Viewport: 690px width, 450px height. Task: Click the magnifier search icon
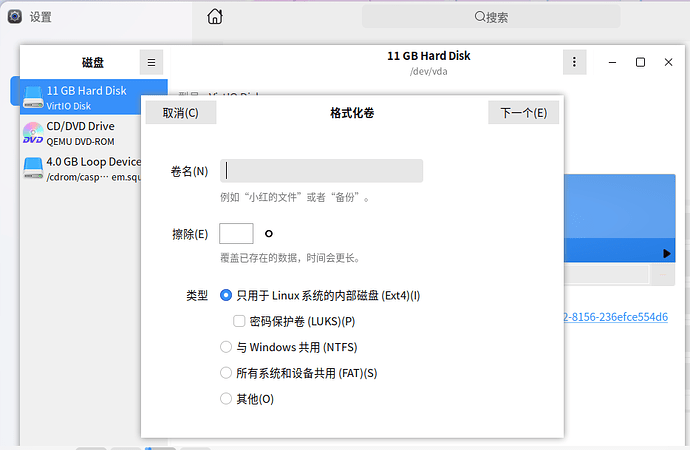click(x=480, y=17)
